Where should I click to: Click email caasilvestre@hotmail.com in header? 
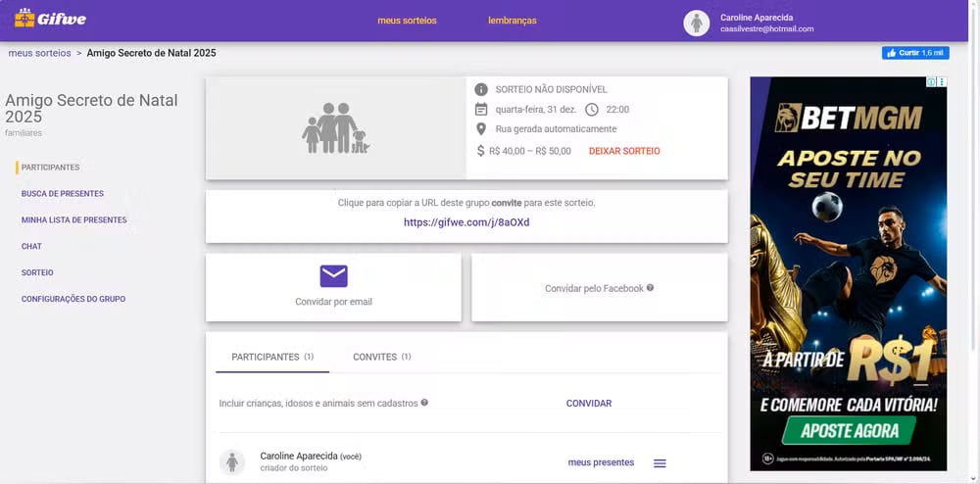point(767,29)
